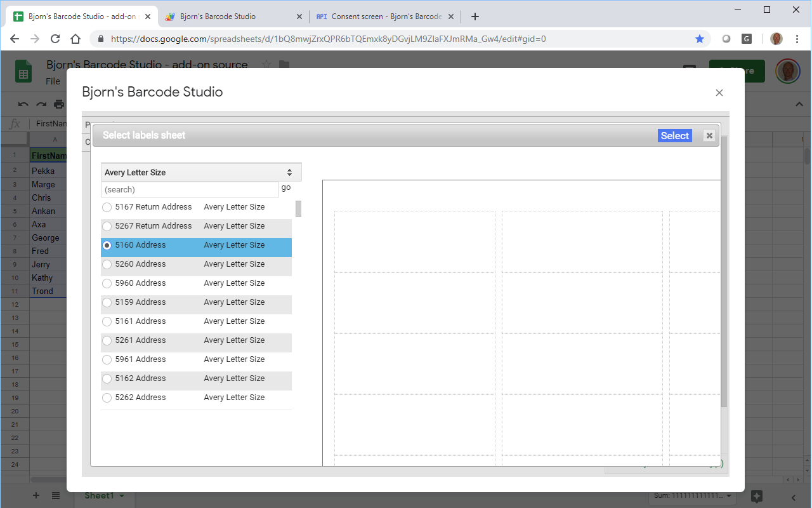The image size is (812, 508).
Task: Open the all sheets list icon
Action: pos(56,495)
